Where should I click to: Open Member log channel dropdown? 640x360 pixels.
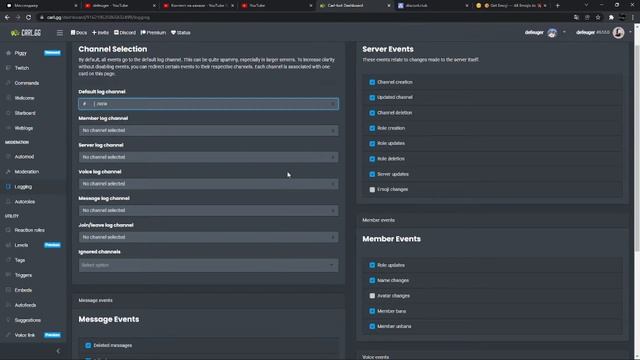pos(208,130)
